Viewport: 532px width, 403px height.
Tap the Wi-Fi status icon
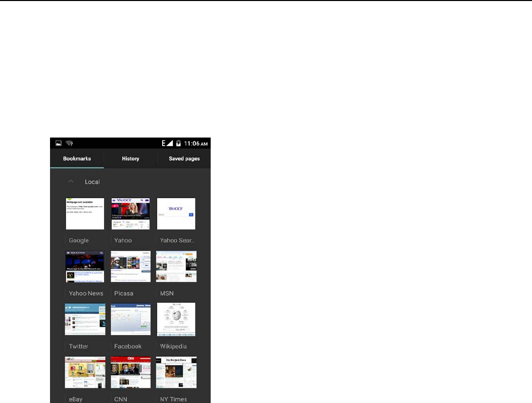(69, 143)
